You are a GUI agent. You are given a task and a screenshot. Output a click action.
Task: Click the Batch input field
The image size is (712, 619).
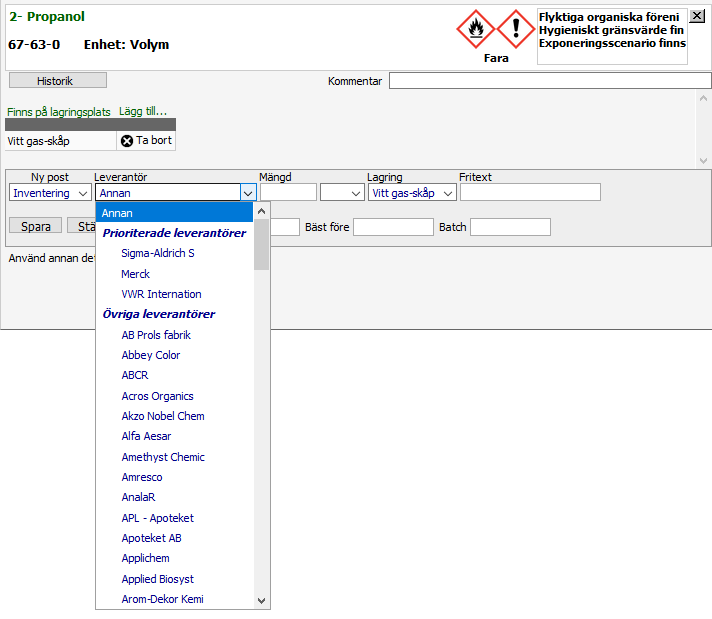click(x=510, y=227)
